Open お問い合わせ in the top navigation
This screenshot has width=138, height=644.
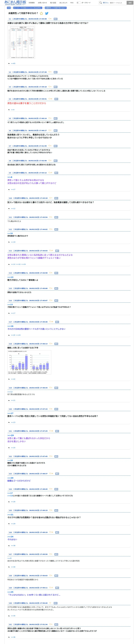coord(42,3)
